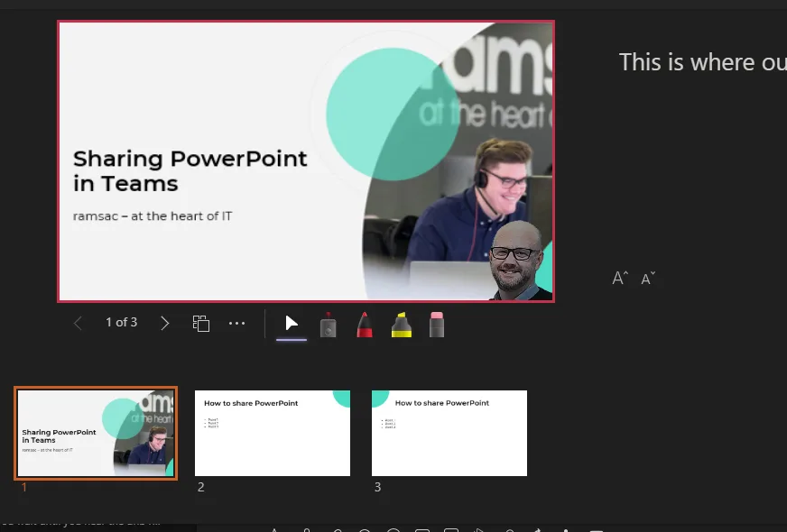Select the yellow highlighter tool
Screen dimensions: 787x532
401,323
